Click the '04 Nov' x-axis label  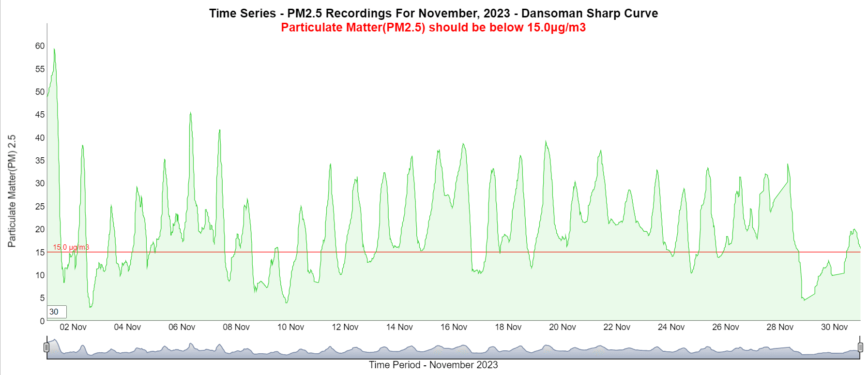pos(127,327)
